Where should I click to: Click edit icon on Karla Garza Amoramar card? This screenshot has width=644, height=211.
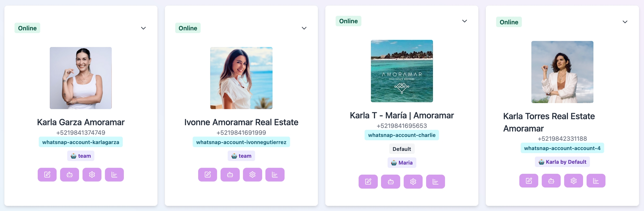coord(47,175)
